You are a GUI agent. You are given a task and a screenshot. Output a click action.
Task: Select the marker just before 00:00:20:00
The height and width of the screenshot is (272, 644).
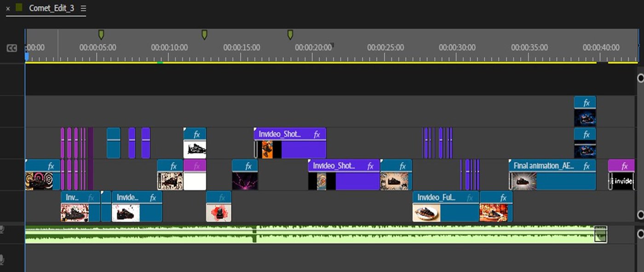[290, 35]
